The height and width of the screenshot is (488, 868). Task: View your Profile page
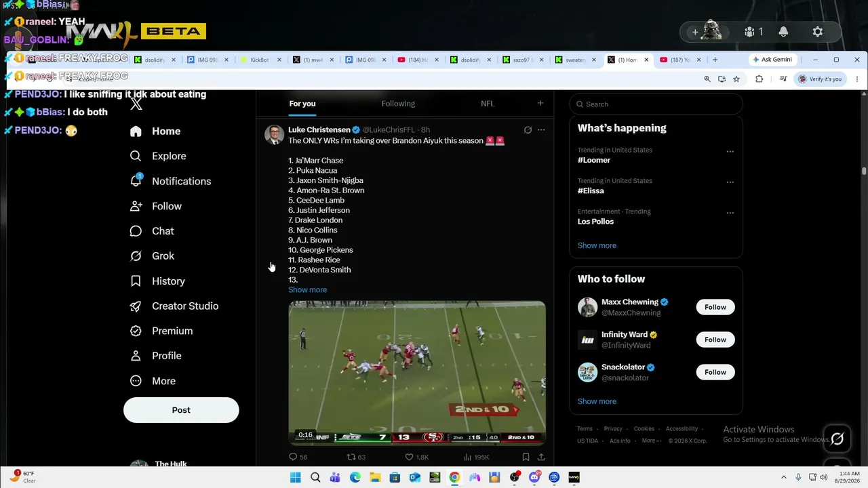[x=155, y=356]
